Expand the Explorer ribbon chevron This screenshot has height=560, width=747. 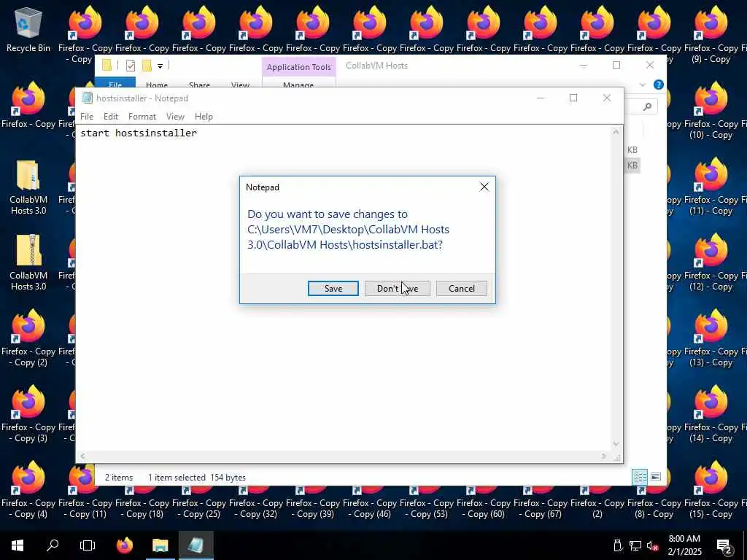(642, 85)
